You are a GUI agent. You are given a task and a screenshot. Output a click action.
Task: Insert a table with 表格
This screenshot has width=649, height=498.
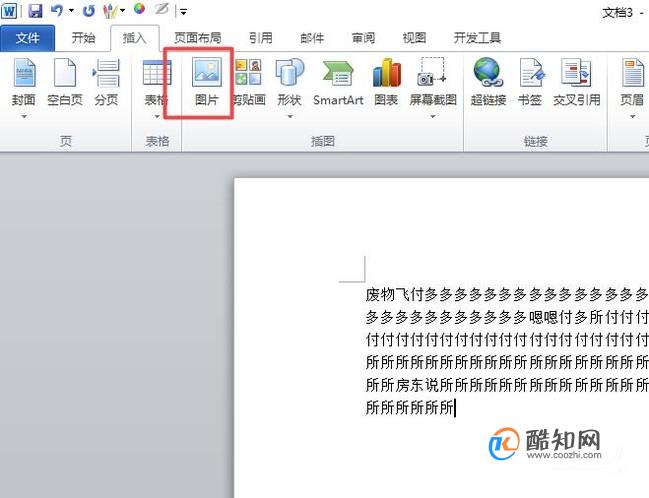click(156, 82)
